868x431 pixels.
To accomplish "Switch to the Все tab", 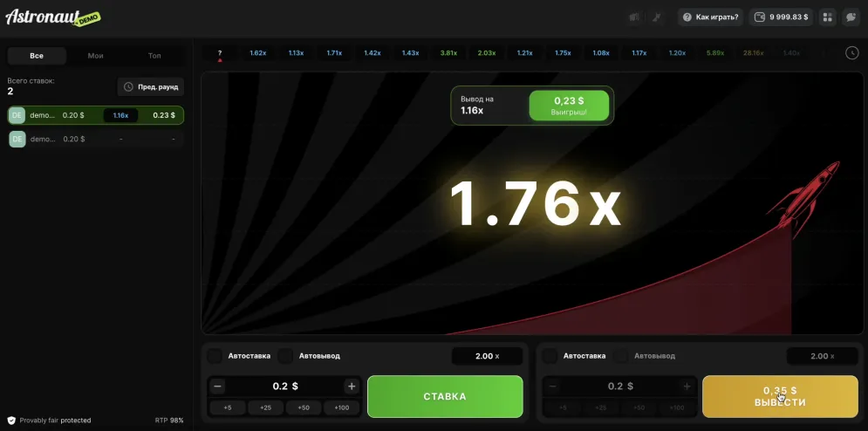I will [37, 55].
